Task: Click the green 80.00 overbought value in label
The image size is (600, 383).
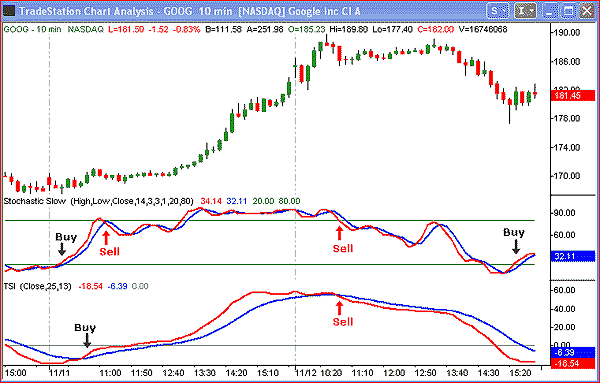Action: [289, 201]
